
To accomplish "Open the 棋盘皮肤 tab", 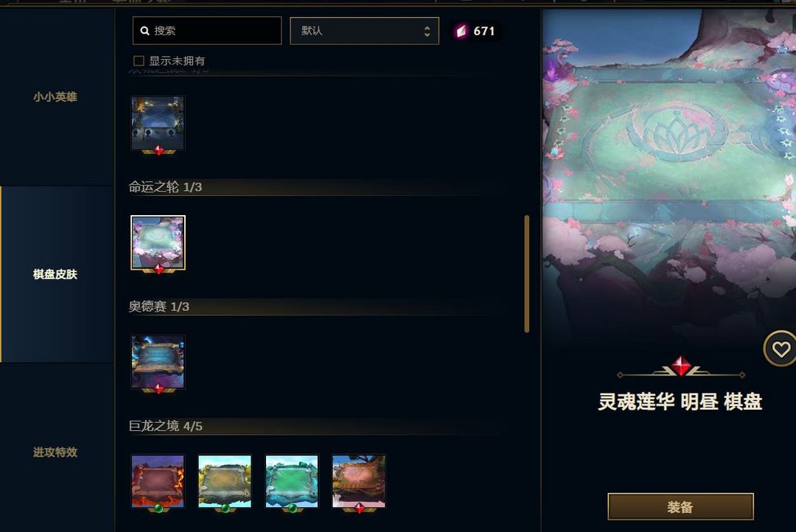I will coord(55,274).
